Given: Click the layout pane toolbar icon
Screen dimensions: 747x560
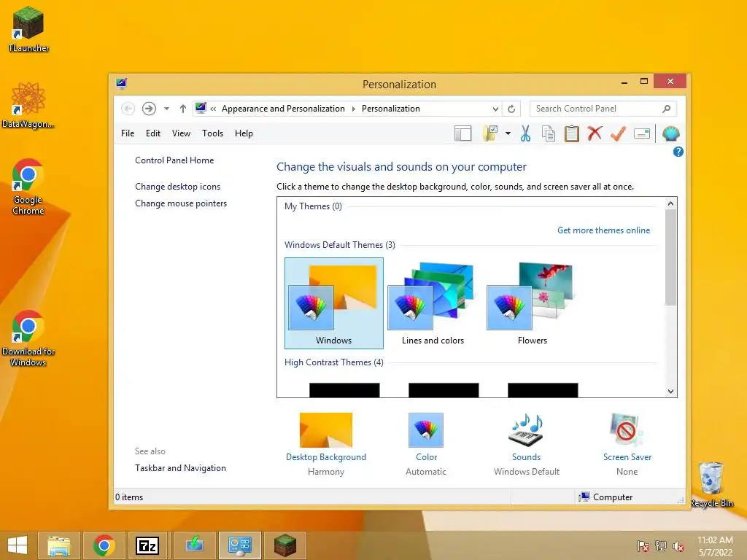Looking at the screenshot, I should tap(462, 134).
